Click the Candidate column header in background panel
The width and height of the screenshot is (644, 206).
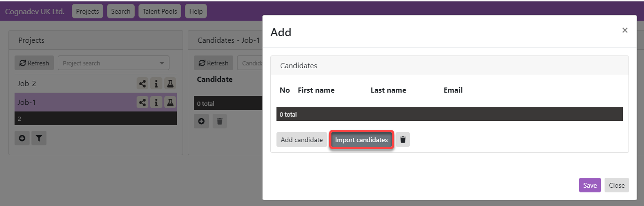point(215,79)
